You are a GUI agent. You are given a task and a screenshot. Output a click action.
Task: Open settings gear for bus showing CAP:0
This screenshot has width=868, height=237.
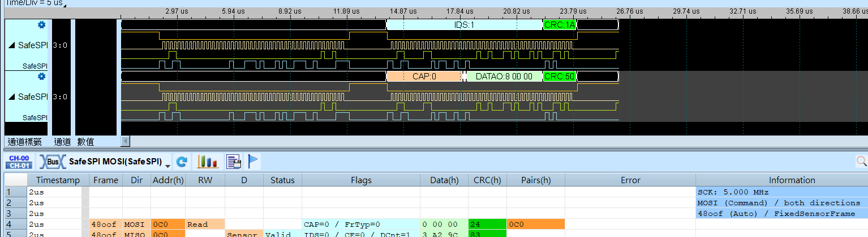[x=41, y=76]
